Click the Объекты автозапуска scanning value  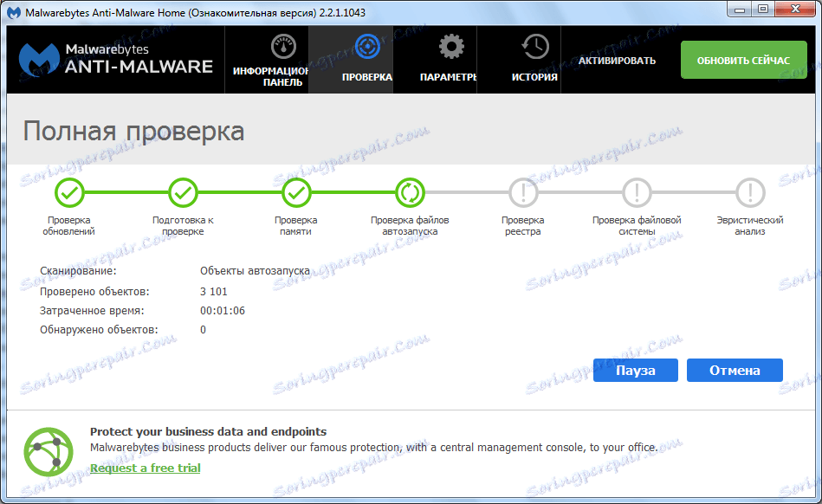[x=255, y=271]
